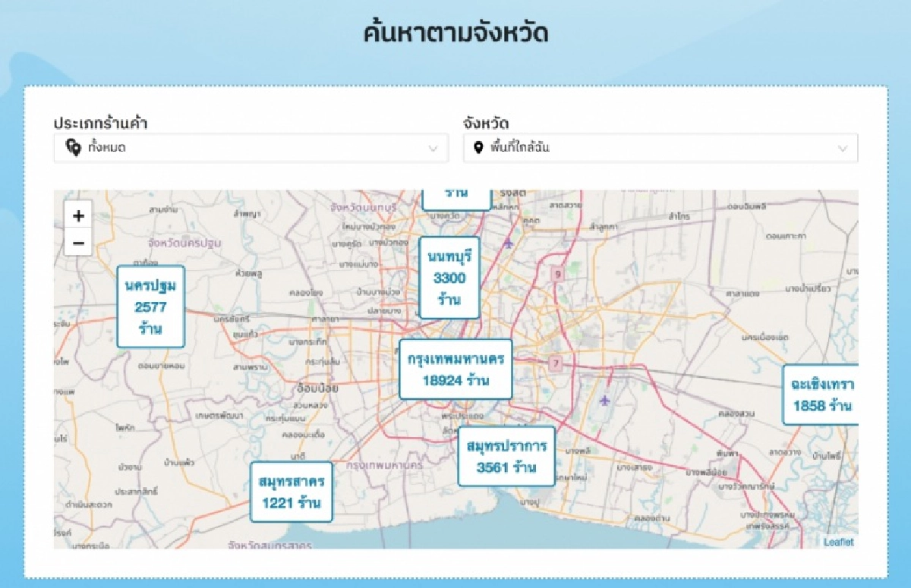
Task: Click the Suvarnabhumi airport plane icon
Action: coord(604,399)
